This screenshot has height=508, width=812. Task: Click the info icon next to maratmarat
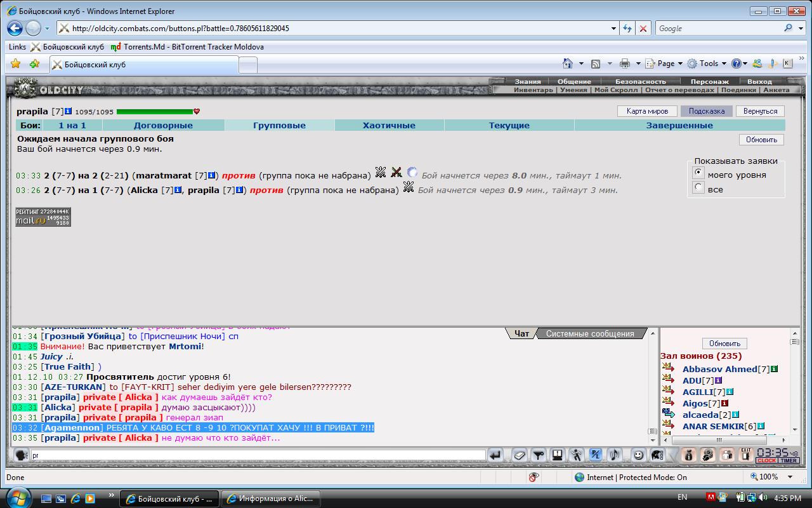coord(211,175)
